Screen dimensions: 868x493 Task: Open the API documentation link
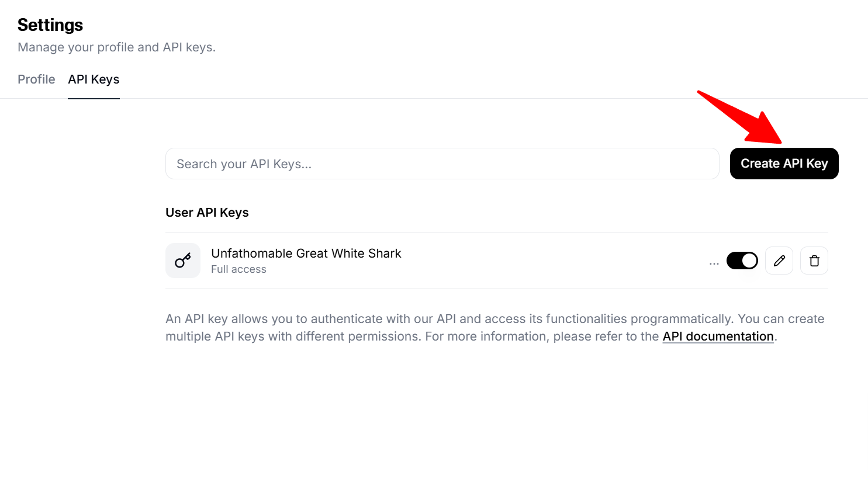pos(718,336)
